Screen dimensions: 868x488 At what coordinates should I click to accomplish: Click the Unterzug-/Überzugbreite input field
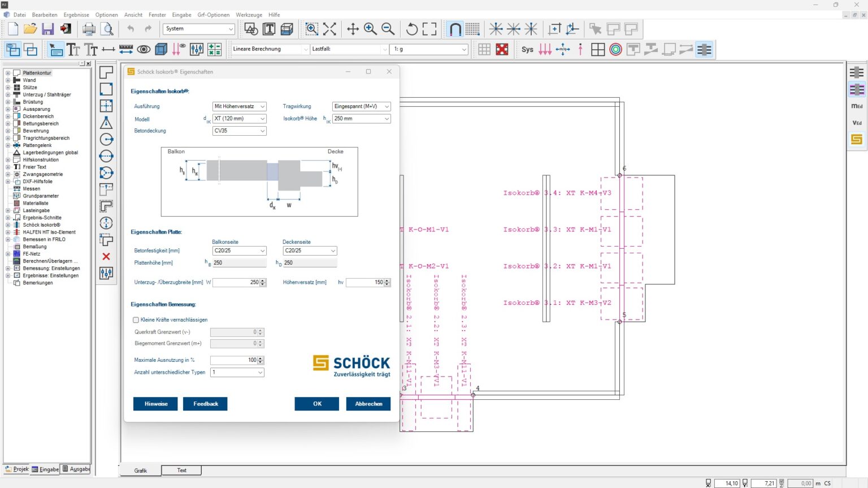click(236, 282)
